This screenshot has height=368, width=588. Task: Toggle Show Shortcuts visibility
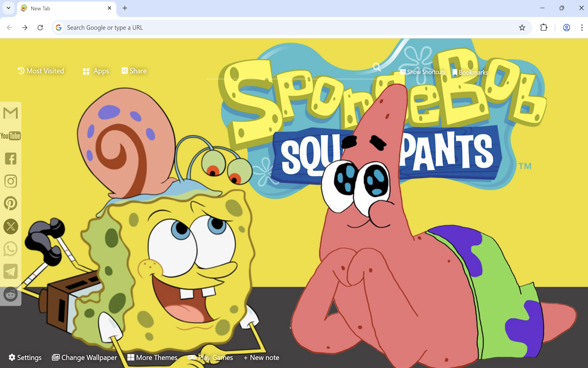(x=422, y=72)
